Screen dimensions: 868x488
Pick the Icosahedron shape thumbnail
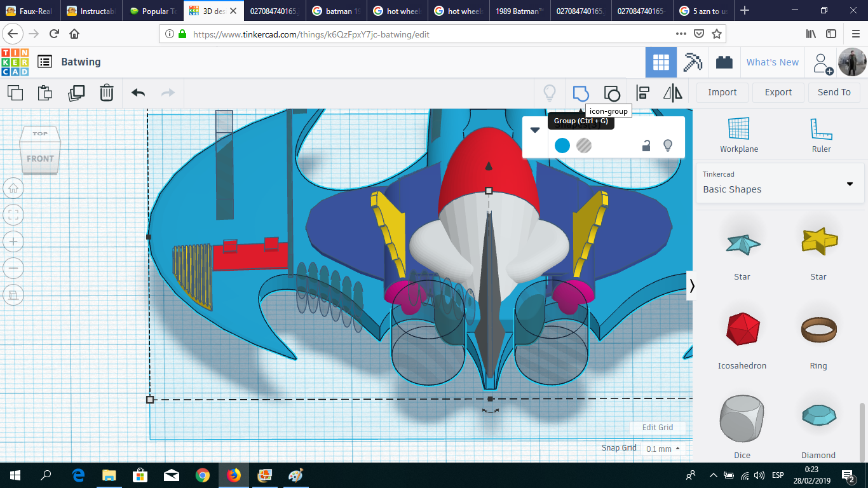[x=742, y=329]
